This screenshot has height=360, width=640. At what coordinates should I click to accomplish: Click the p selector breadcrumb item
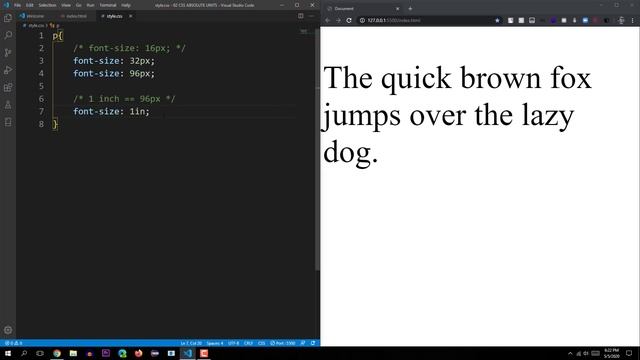click(55, 25)
